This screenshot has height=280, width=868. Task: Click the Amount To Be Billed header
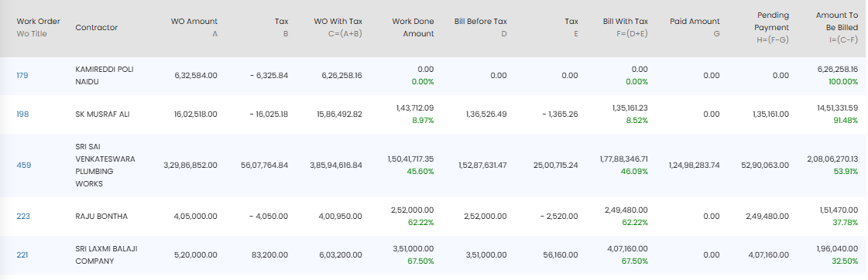pos(837,22)
